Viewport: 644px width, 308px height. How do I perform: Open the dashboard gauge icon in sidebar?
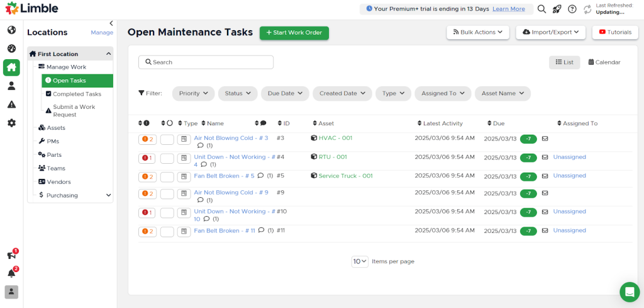(11, 48)
